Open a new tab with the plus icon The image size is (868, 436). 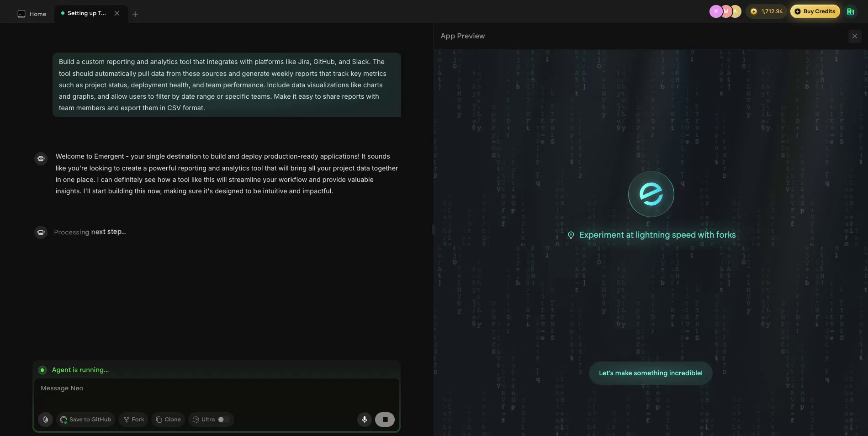135,14
